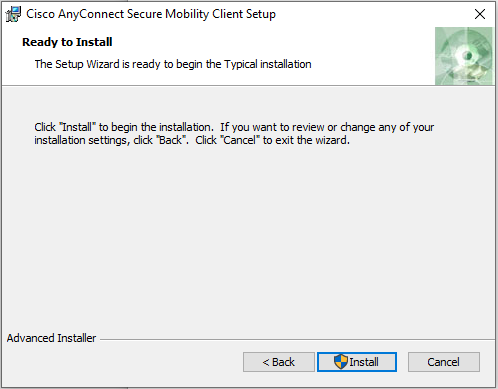This screenshot has width=498, height=389.
Task: Click the UAC shield icon on Install
Action: [x=341, y=362]
